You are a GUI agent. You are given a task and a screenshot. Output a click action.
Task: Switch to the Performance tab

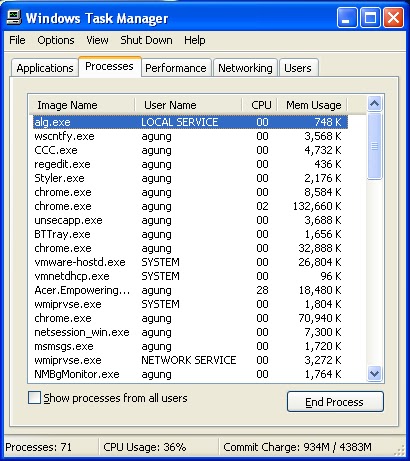[176, 68]
